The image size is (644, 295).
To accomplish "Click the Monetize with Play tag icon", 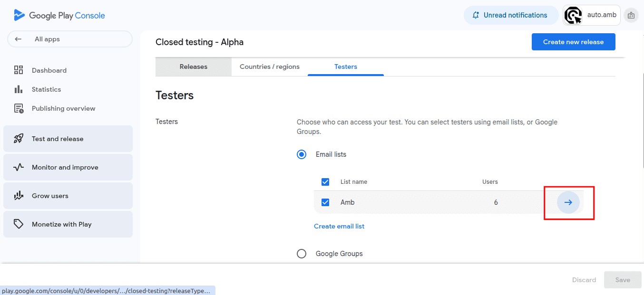I will pyautogui.click(x=19, y=224).
